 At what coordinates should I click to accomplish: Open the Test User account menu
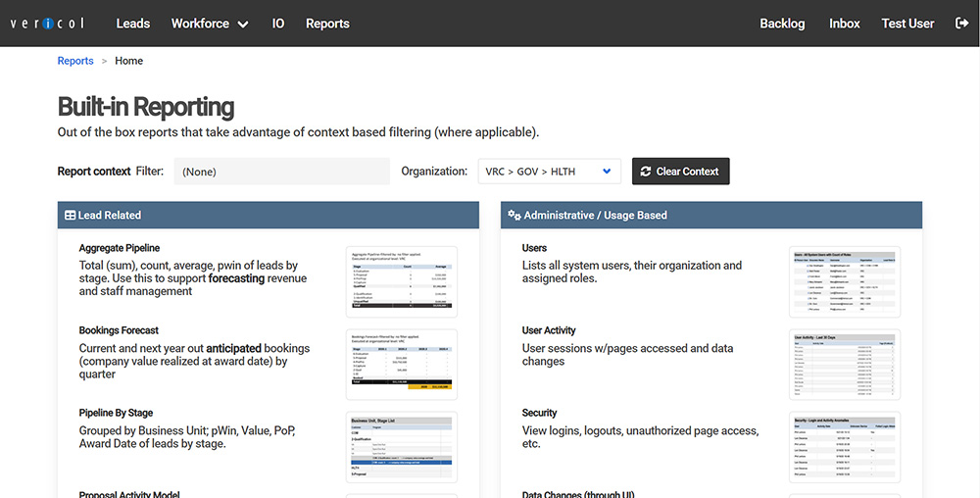[907, 24]
